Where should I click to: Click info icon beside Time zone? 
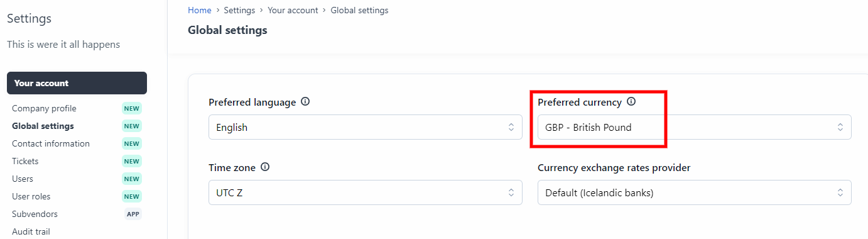coord(265,168)
